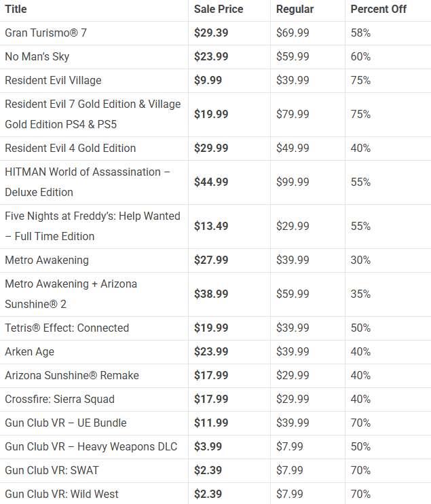Select Arizona Sunshine Remake title
431x504 pixels.
(x=72, y=375)
